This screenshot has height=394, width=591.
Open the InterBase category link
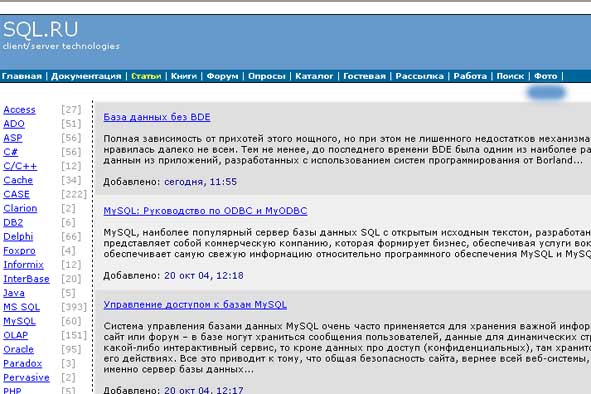tap(26, 279)
